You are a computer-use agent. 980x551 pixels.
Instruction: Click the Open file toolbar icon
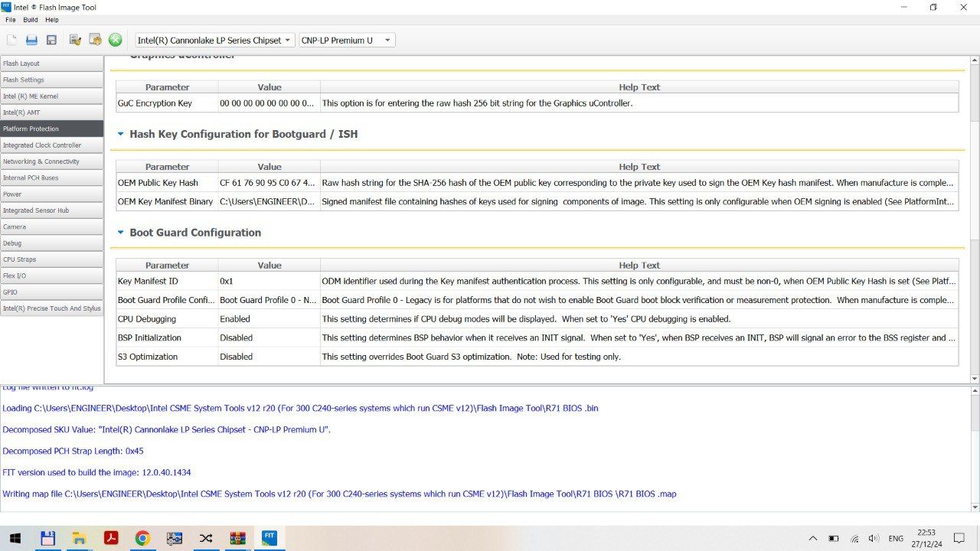[x=31, y=40]
